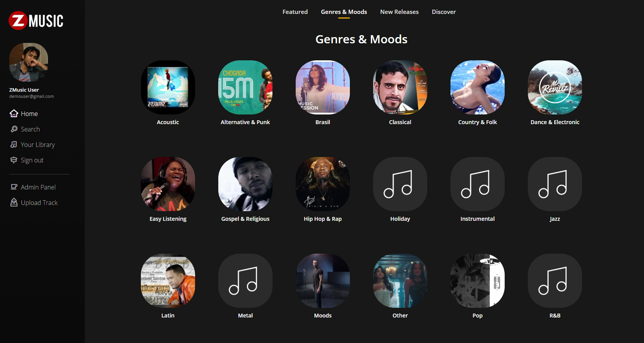
Task: Open the Hip Hop & Rap genre cover
Action: pyautogui.click(x=323, y=184)
